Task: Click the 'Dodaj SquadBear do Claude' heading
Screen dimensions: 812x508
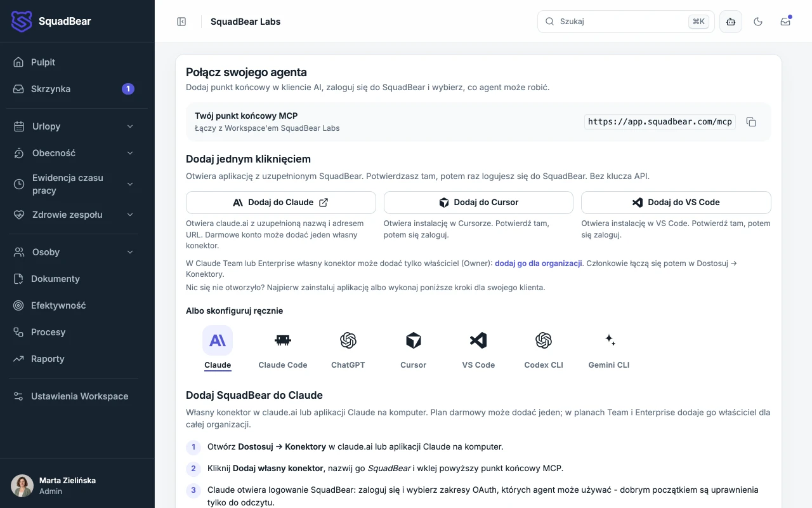Action: pos(254,395)
